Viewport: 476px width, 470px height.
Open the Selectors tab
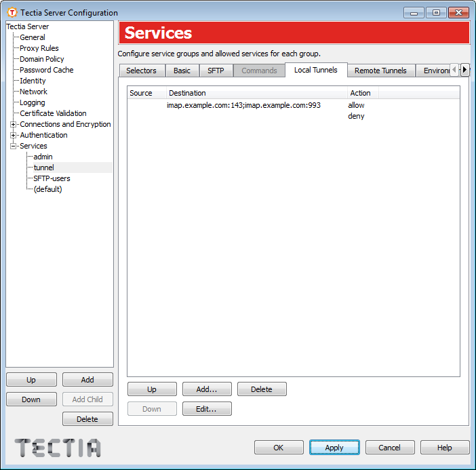142,71
